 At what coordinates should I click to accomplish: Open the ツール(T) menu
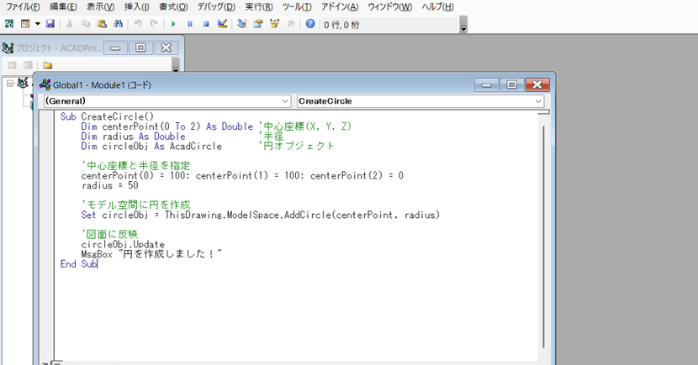297,7
